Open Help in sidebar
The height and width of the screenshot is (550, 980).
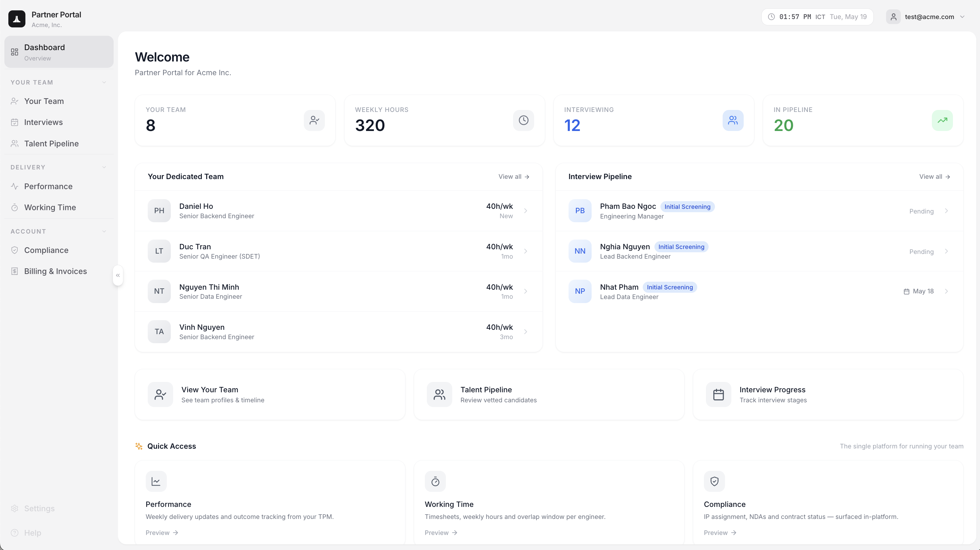[x=59, y=533]
